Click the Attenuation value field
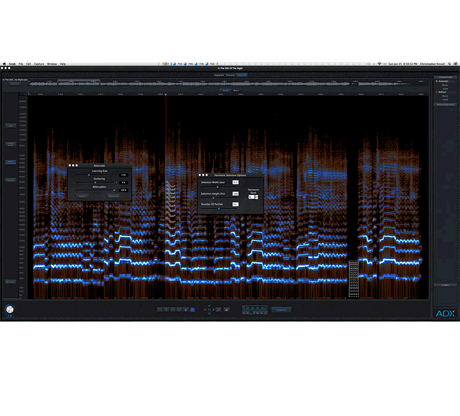The height and width of the screenshot is (416, 460). [123, 190]
